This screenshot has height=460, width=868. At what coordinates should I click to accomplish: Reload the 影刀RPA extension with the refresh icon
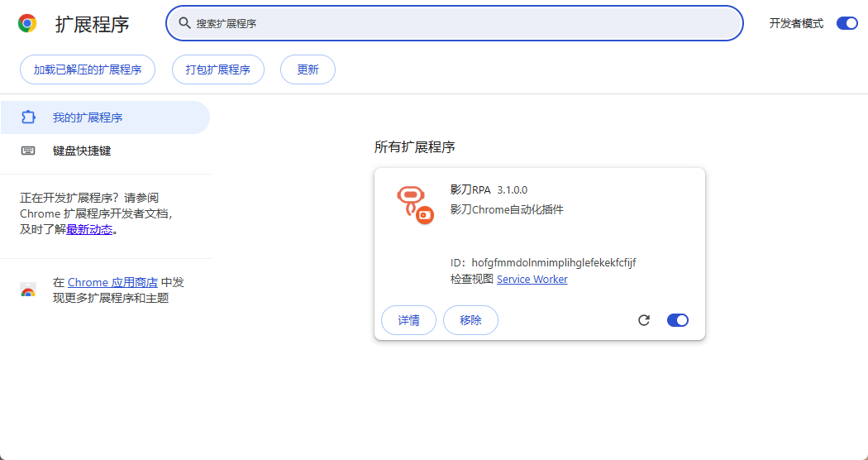point(644,320)
